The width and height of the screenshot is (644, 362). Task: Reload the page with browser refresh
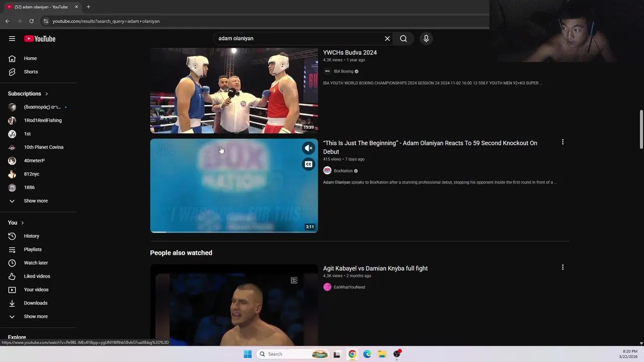pyautogui.click(x=31, y=21)
